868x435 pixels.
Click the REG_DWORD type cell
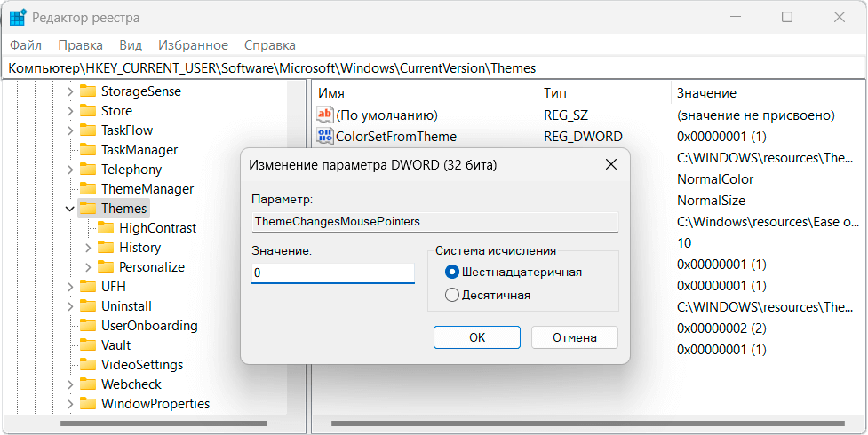tap(583, 136)
